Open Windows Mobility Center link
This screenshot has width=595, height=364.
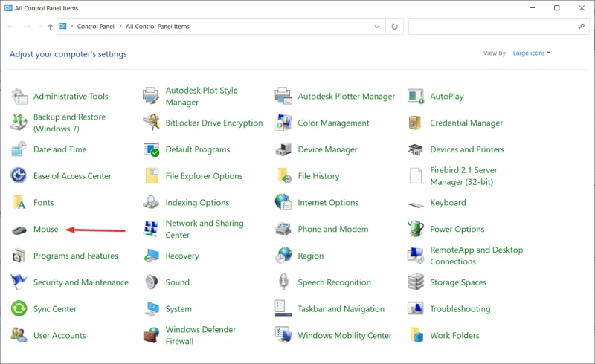click(x=344, y=335)
